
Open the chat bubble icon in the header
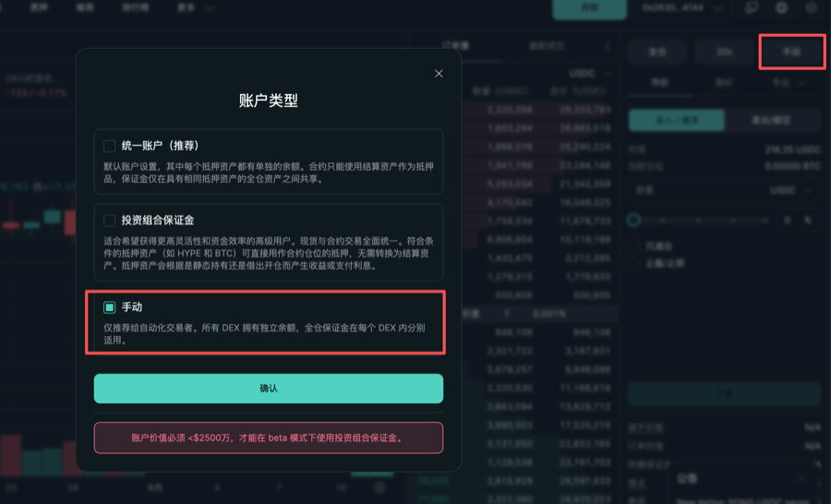(x=752, y=8)
